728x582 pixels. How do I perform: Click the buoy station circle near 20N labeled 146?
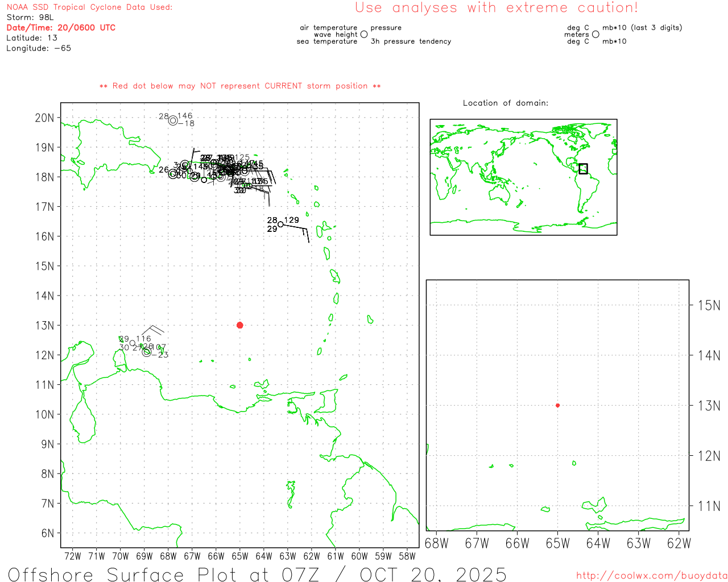173,120
